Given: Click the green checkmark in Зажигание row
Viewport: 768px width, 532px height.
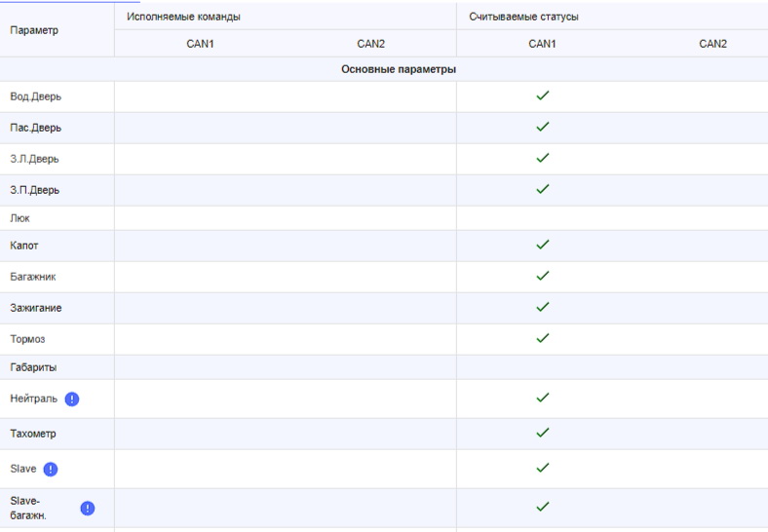Looking at the screenshot, I should (543, 307).
